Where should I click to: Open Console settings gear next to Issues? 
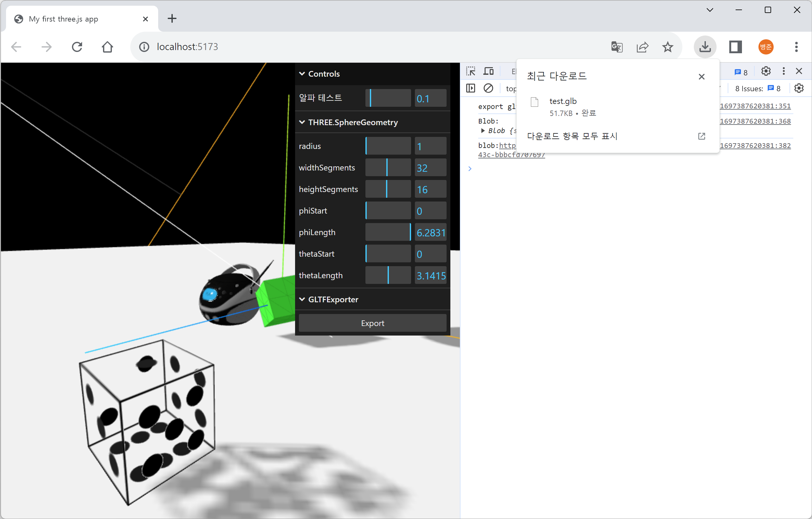tap(798, 88)
